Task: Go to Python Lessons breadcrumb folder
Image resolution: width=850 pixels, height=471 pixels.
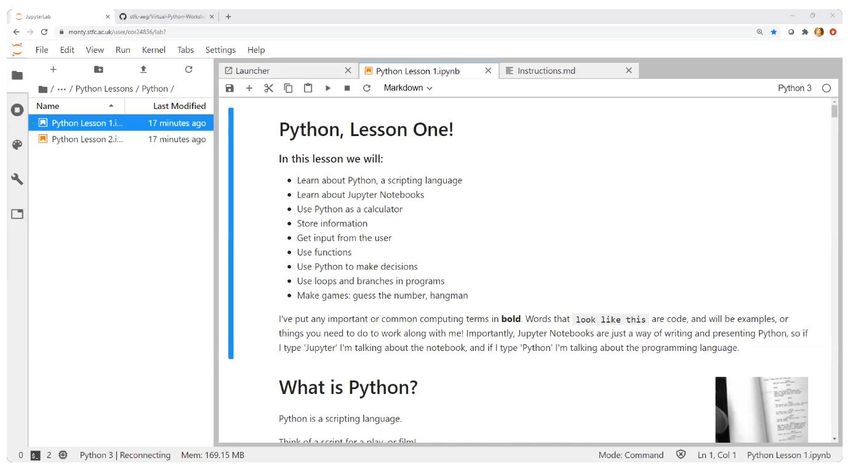Action: [104, 89]
